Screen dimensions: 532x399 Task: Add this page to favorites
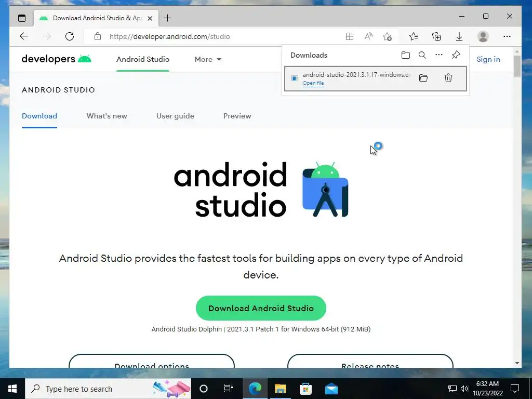(387, 36)
